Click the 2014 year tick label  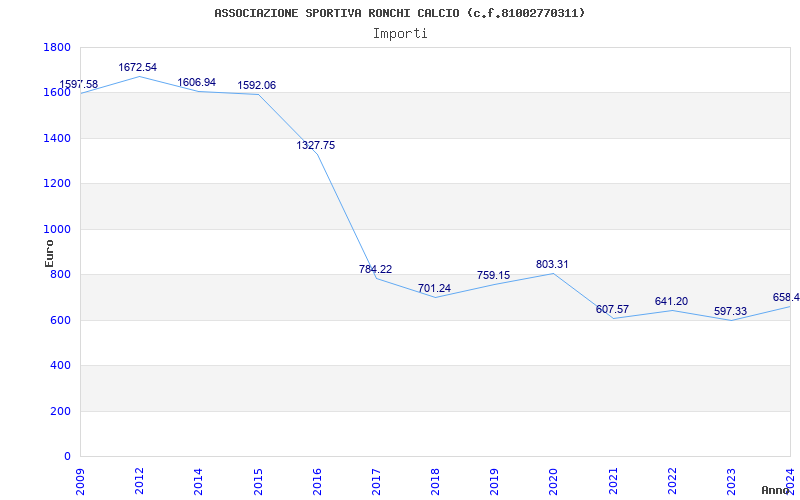(198, 481)
